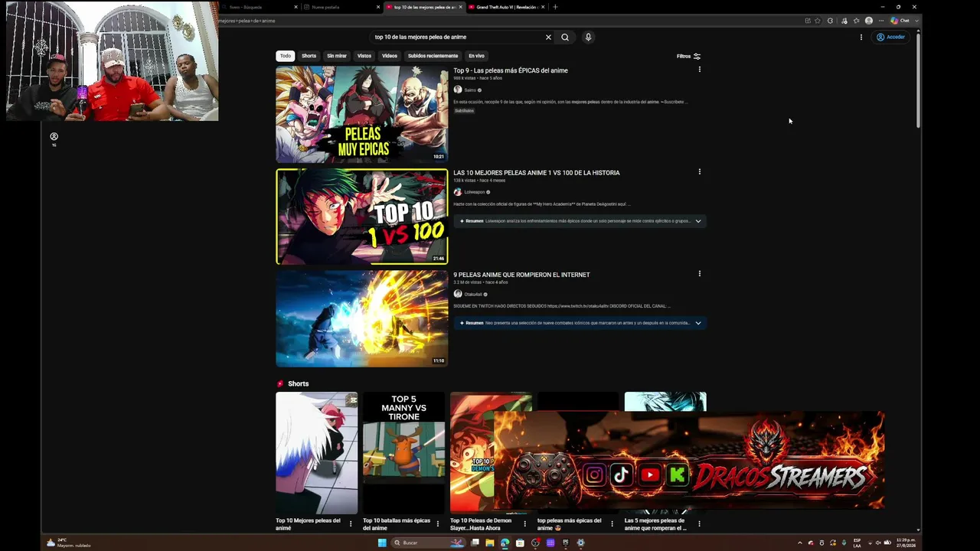
Task: Bookmark this page with the star icon
Action: click(818, 21)
